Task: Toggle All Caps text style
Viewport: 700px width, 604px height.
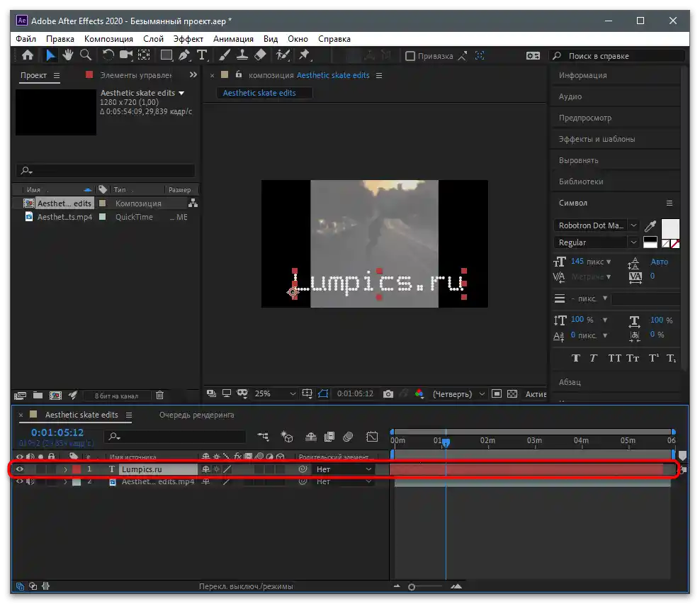Action: [x=615, y=358]
